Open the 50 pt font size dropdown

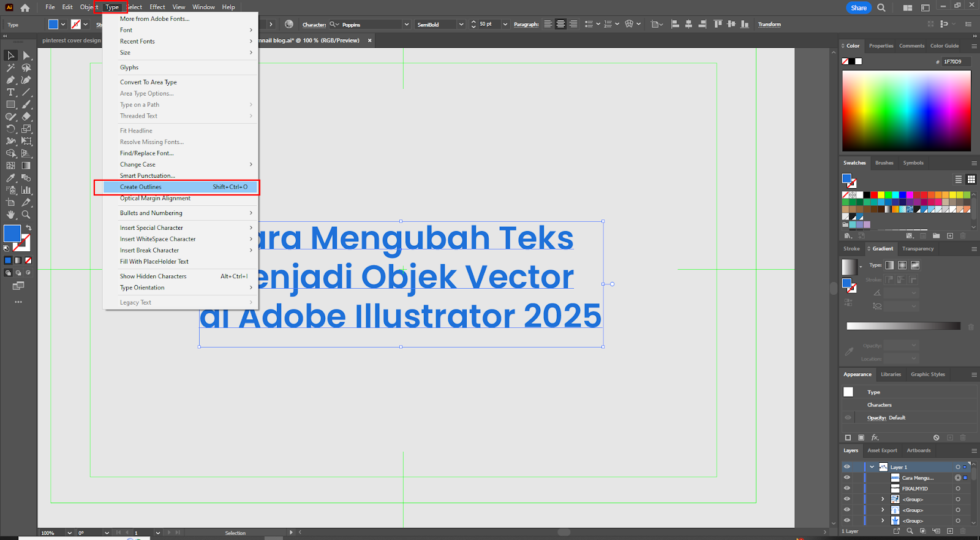(505, 25)
